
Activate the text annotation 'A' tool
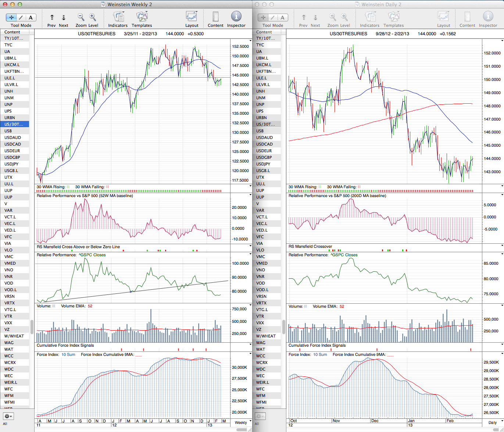pos(31,17)
